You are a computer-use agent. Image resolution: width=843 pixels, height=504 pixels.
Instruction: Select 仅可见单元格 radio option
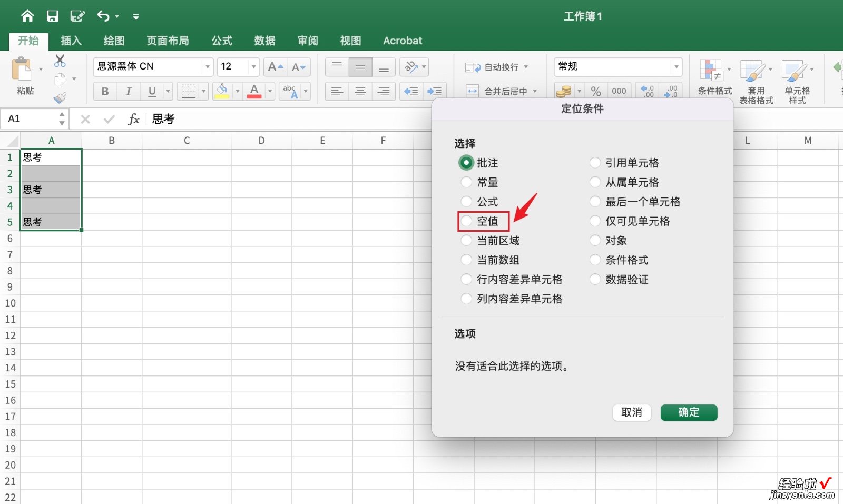click(595, 221)
